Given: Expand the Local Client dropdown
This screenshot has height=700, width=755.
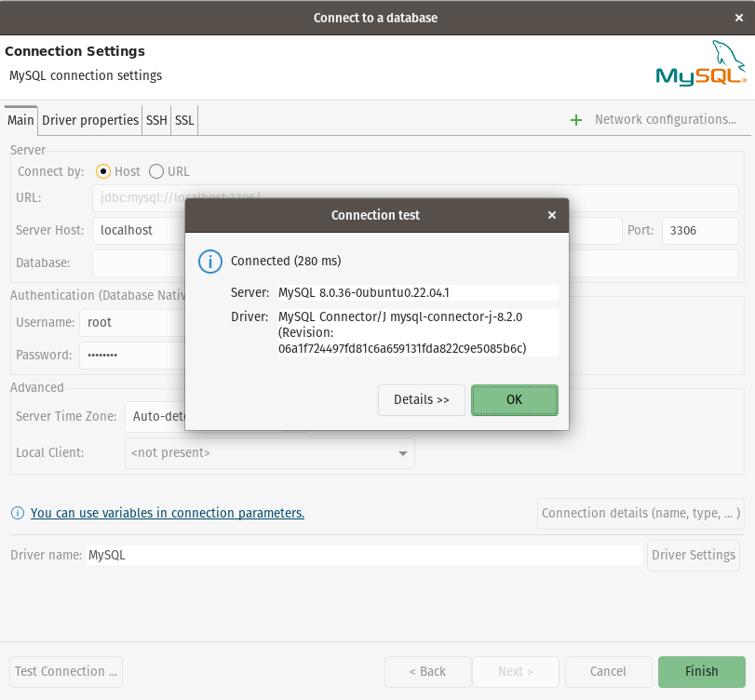Looking at the screenshot, I should pos(402,453).
